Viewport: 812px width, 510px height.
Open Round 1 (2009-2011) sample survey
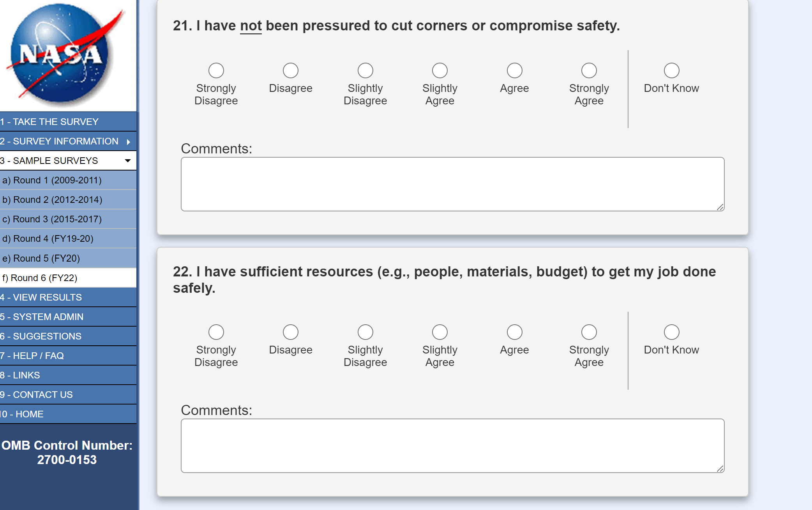[52, 180]
